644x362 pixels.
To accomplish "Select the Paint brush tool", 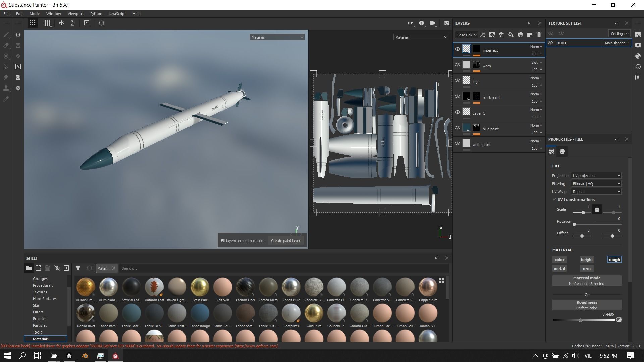I will click(x=6, y=35).
